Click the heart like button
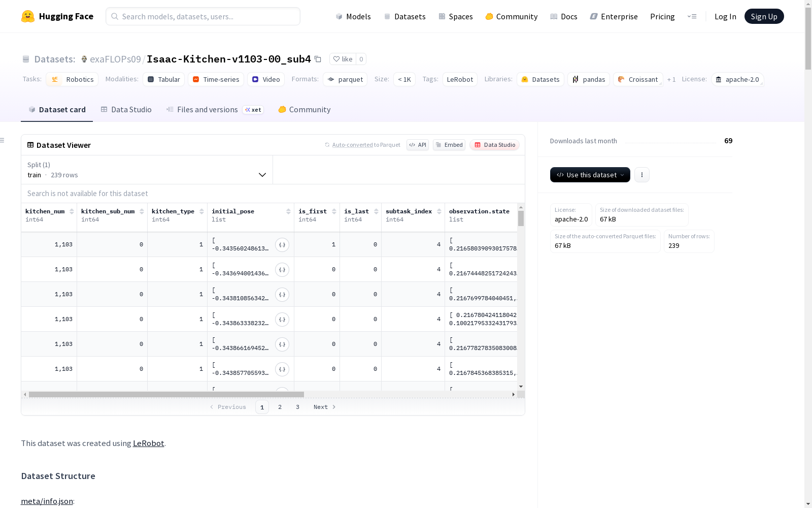Image resolution: width=812 pixels, height=508 pixels. 343,59
